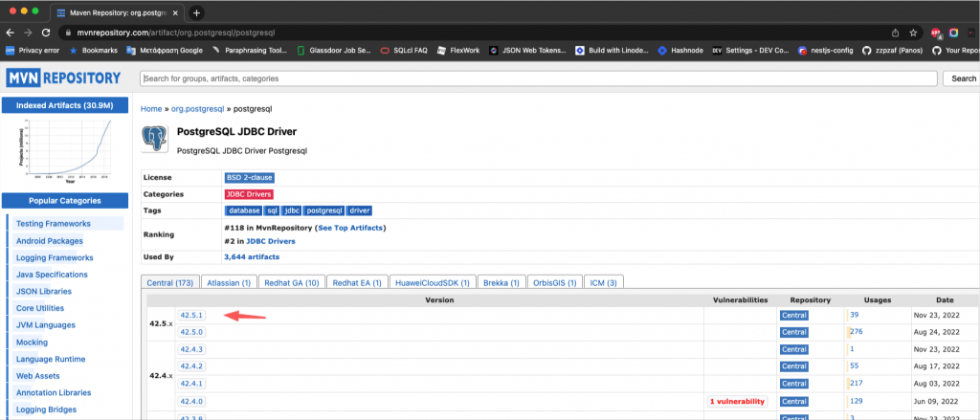The image size is (980, 420).
Task: Select the sql tag
Action: point(273,210)
